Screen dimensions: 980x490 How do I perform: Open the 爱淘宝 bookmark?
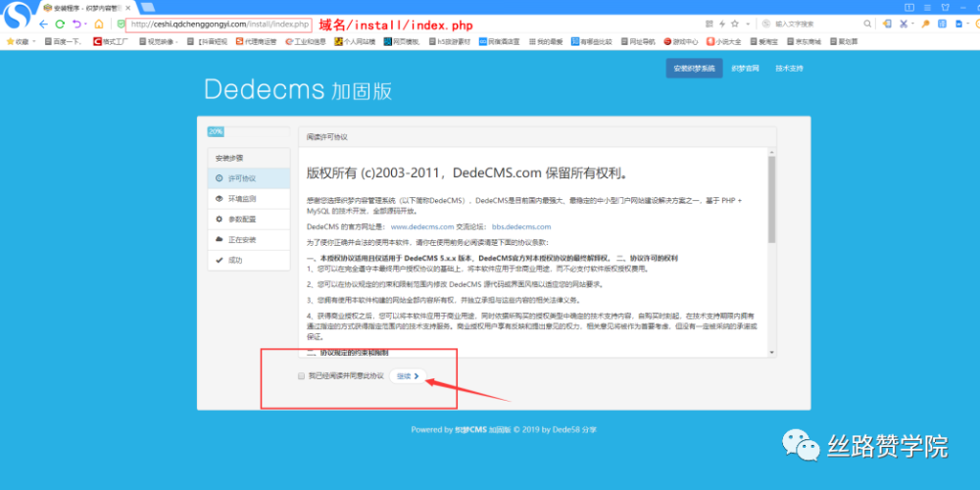pos(763,42)
